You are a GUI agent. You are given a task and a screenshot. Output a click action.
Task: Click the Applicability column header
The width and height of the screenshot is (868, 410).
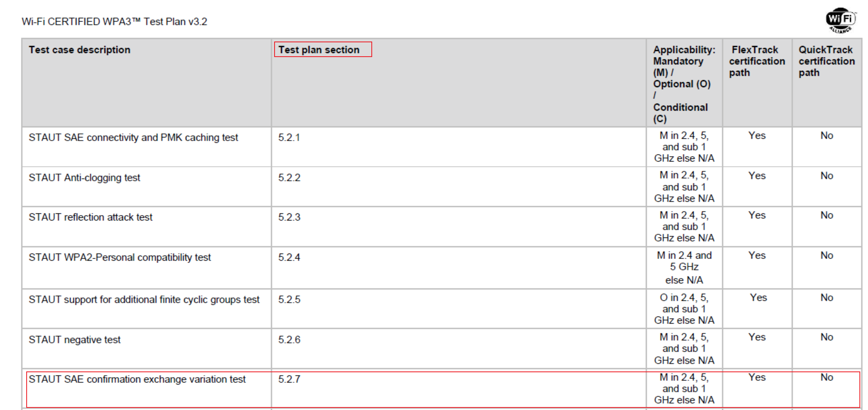click(684, 84)
